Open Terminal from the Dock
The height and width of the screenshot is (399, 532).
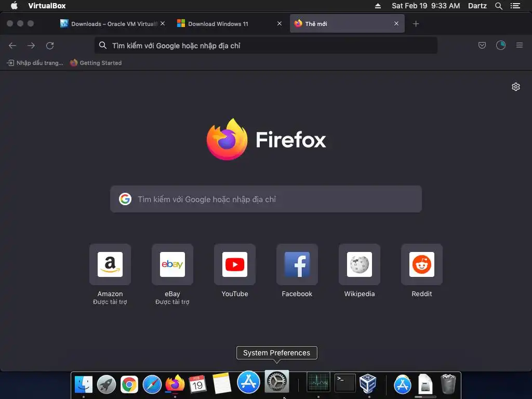[345, 383]
